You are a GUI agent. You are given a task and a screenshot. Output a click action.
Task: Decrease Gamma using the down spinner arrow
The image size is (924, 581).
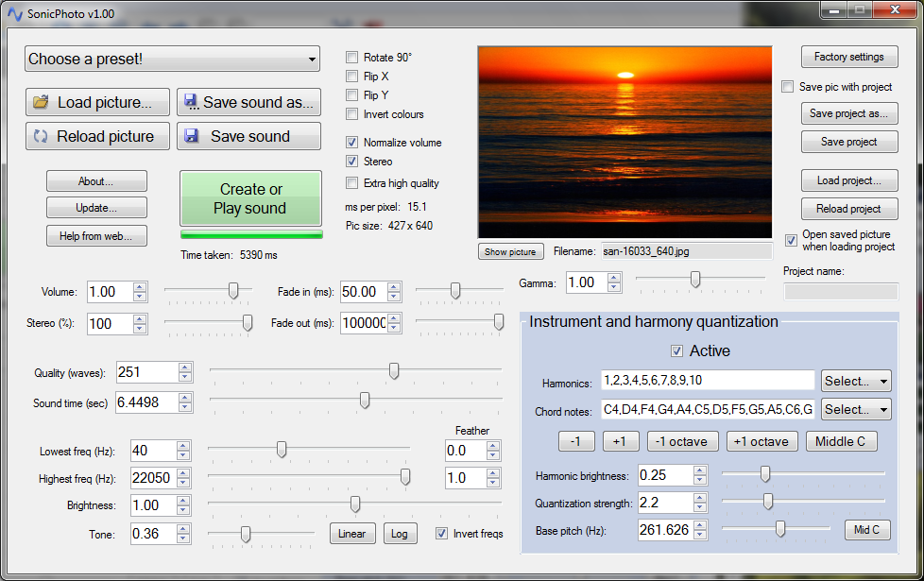[614, 287]
